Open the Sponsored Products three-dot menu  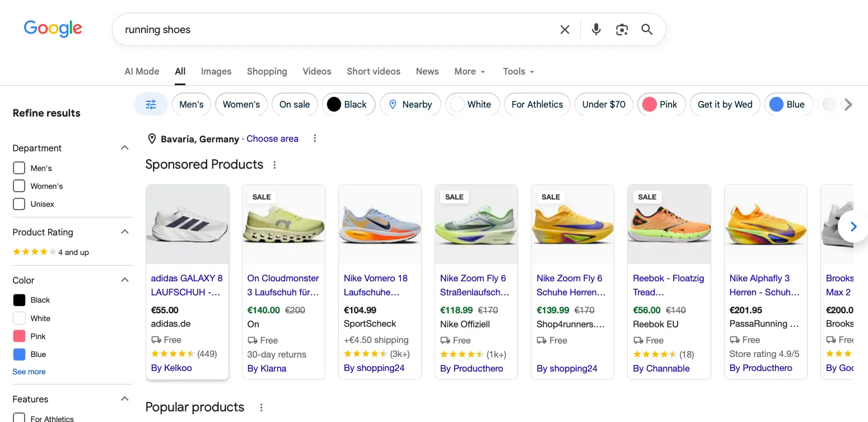tap(274, 165)
